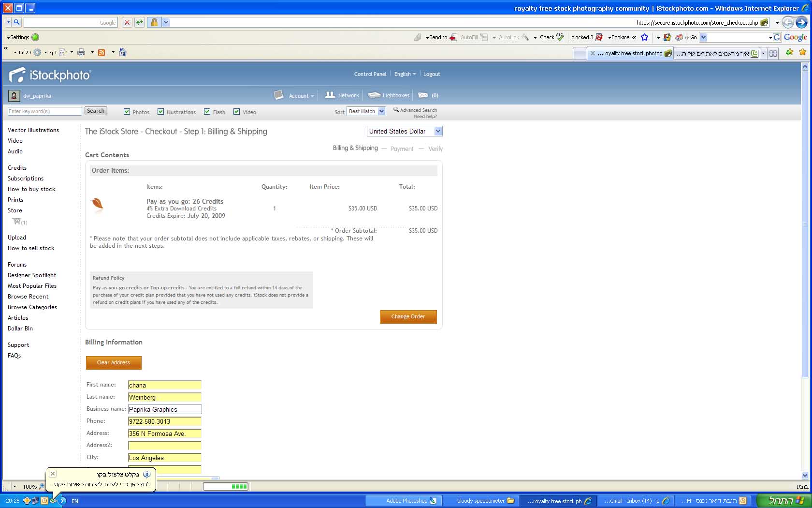Click the magnifier search icon beside Google box
This screenshot has height=508, width=812.
[x=16, y=22]
